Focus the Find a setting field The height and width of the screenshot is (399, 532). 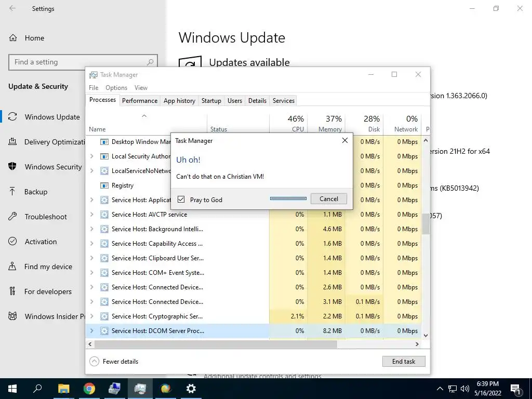pyautogui.click(x=83, y=62)
